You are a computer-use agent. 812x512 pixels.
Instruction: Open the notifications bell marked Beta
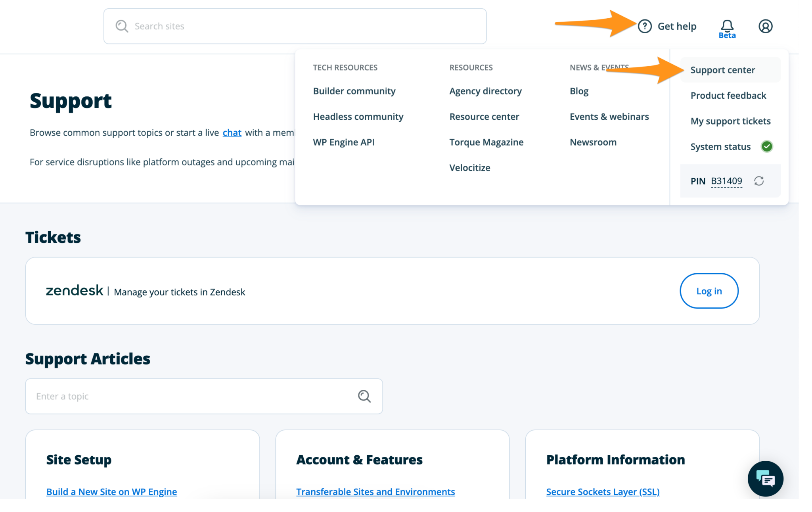click(x=728, y=25)
